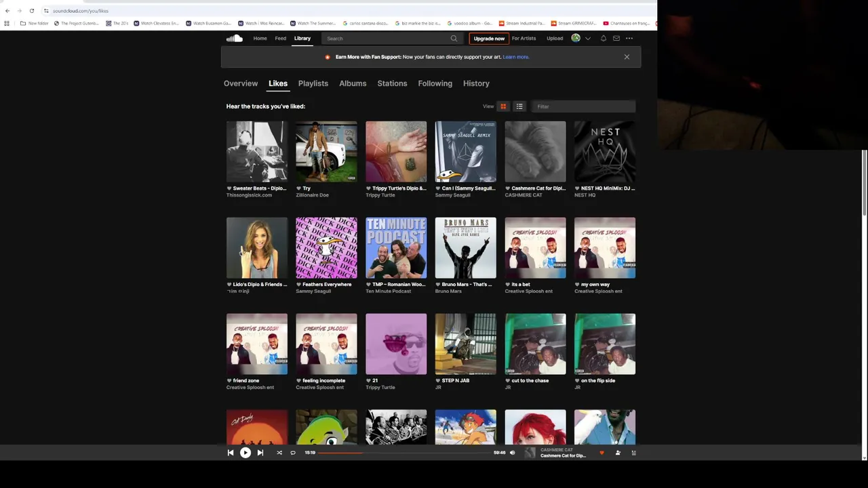Open the History tab
Image resolution: width=868 pixels, height=488 pixels.
476,83
